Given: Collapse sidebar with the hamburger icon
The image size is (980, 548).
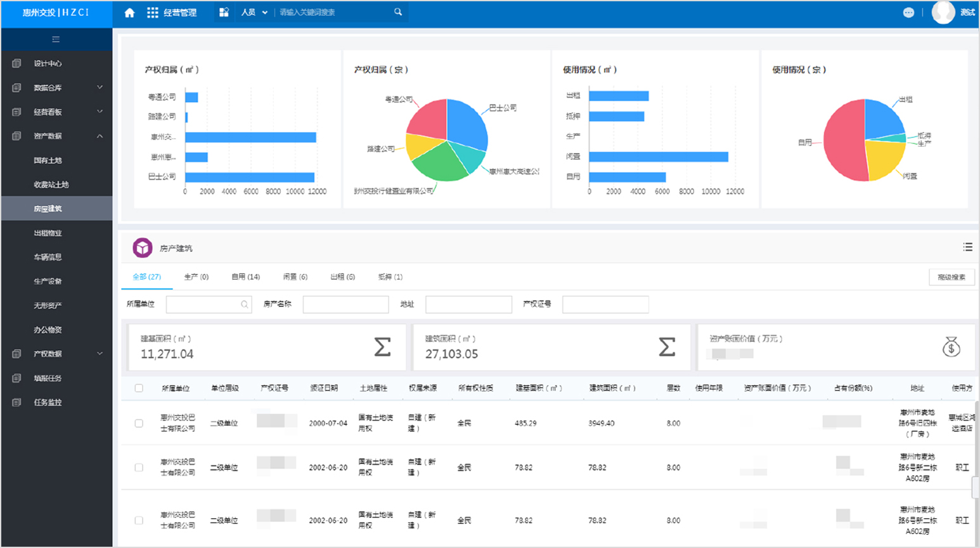Looking at the screenshot, I should tap(56, 39).
